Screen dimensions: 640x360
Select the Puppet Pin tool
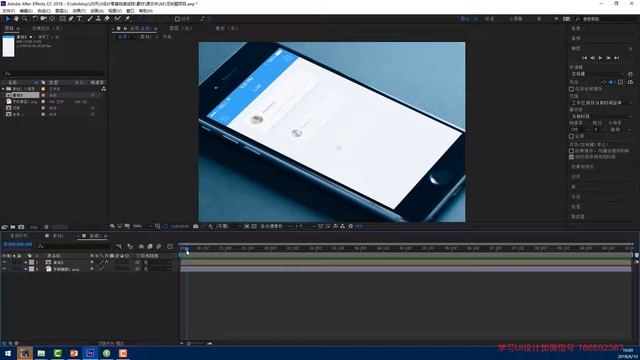pyautogui.click(x=127, y=19)
